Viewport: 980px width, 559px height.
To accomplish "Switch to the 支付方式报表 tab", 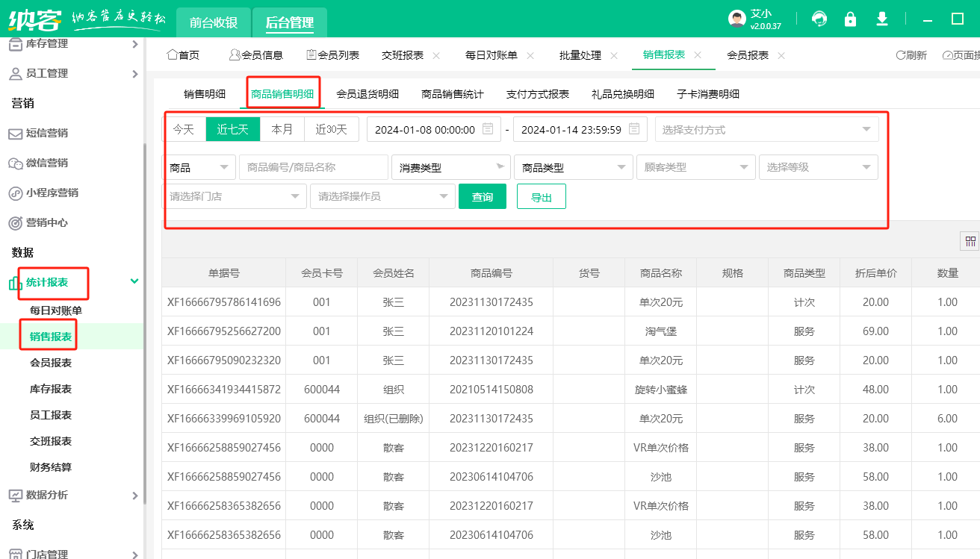I will coord(538,94).
